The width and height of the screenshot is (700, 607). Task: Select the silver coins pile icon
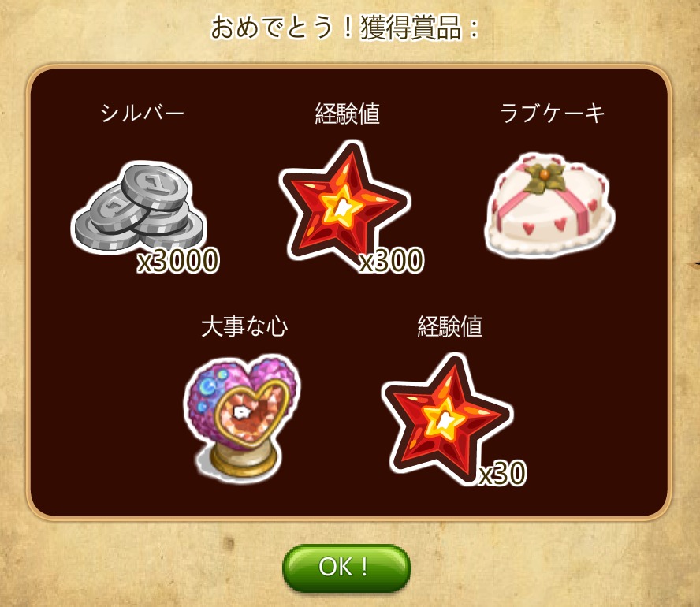(x=139, y=207)
